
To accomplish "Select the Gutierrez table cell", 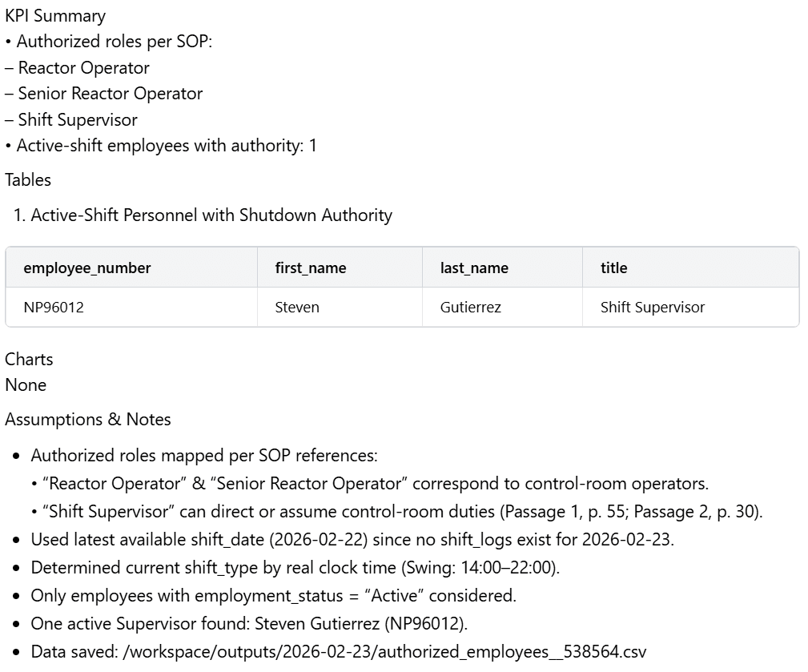I will tap(471, 307).
